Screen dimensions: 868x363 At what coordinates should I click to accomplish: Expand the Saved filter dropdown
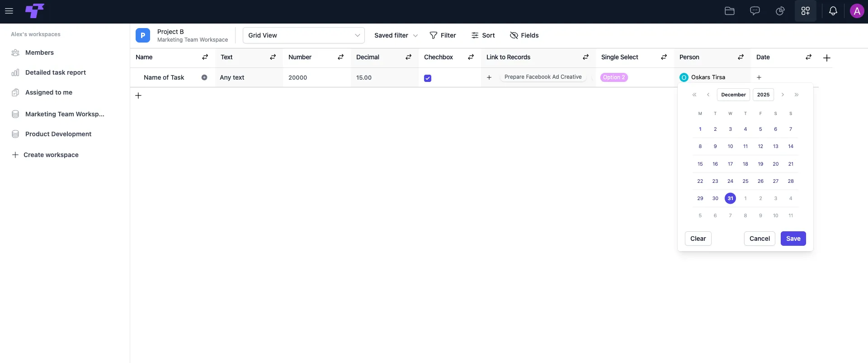pyautogui.click(x=396, y=35)
